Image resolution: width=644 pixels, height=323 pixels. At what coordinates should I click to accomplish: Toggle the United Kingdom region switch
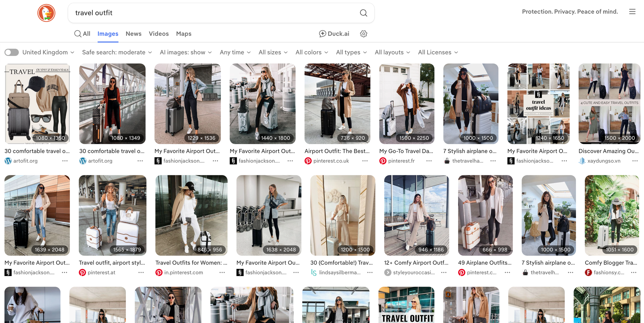click(12, 52)
